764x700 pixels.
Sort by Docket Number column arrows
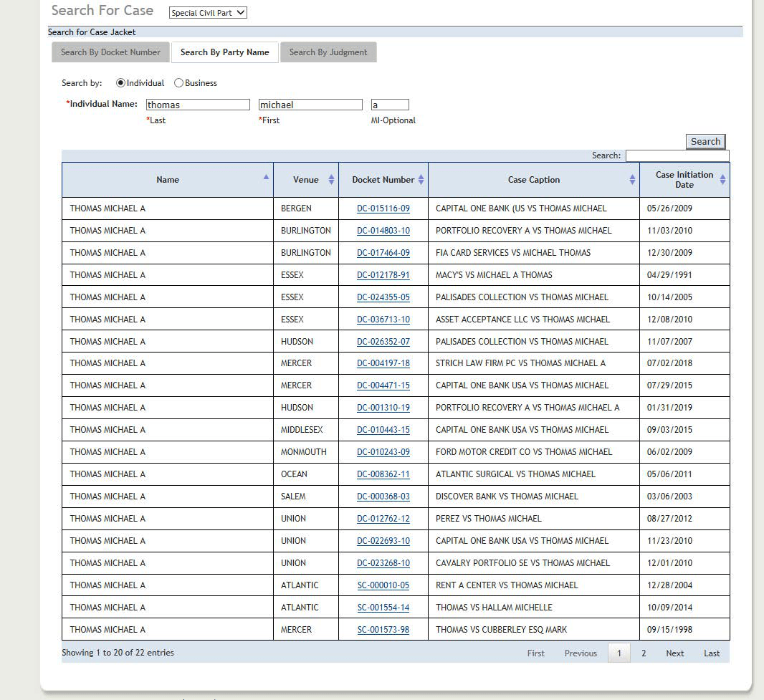pyautogui.click(x=421, y=180)
